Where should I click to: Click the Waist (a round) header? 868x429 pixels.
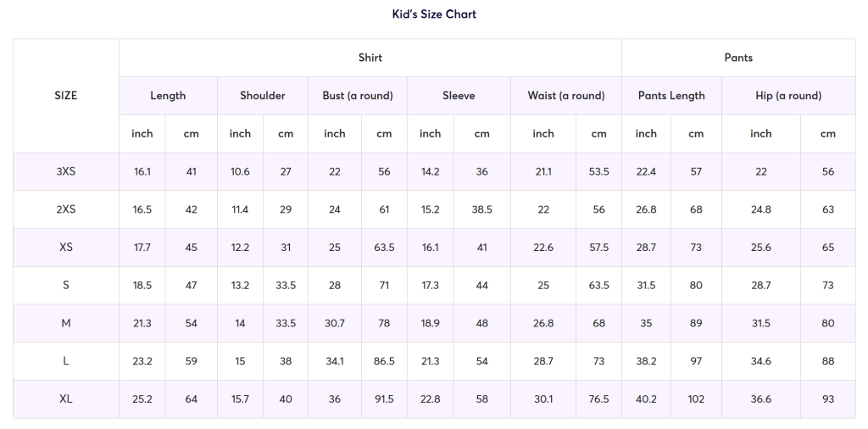click(x=566, y=96)
